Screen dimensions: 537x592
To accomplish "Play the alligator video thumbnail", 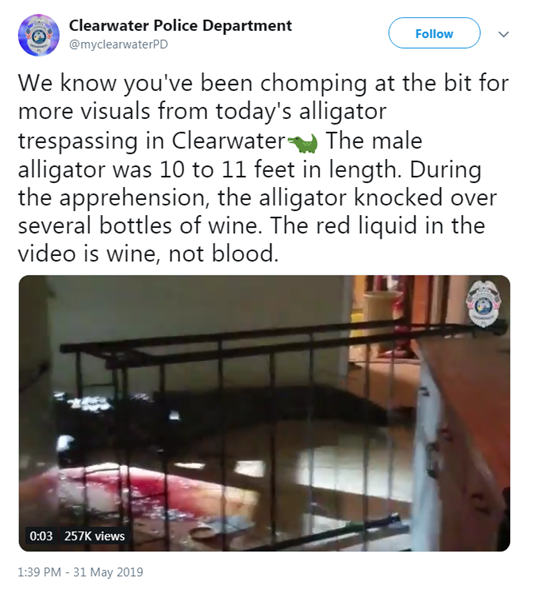I will point(264,413).
